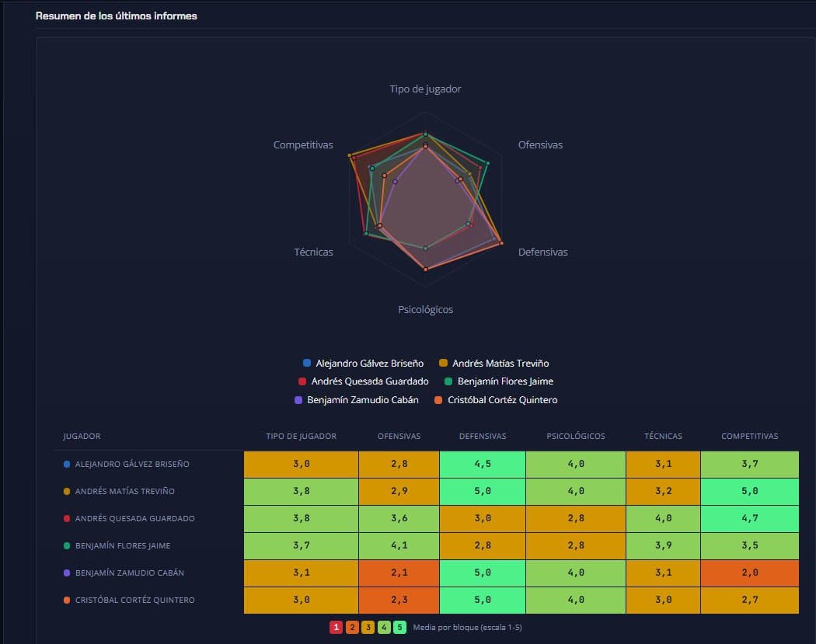Click the DEFENSIVAS column header

483,436
